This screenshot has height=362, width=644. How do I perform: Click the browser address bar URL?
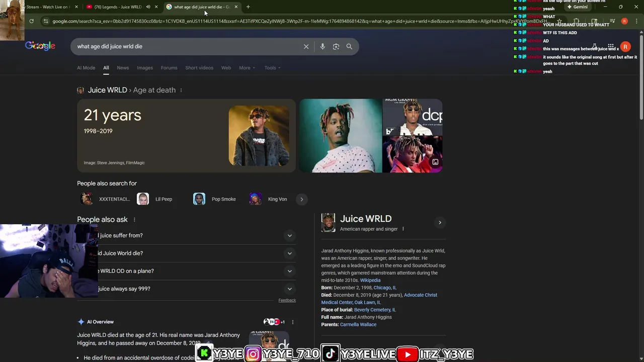(x=299, y=21)
